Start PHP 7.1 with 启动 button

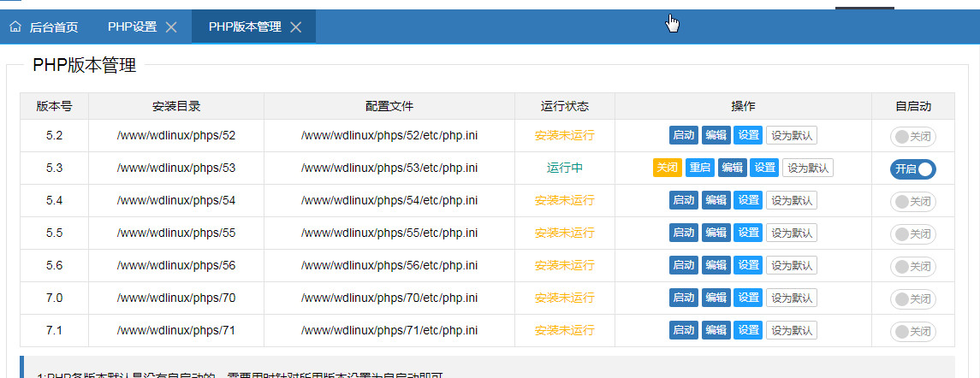tap(683, 330)
